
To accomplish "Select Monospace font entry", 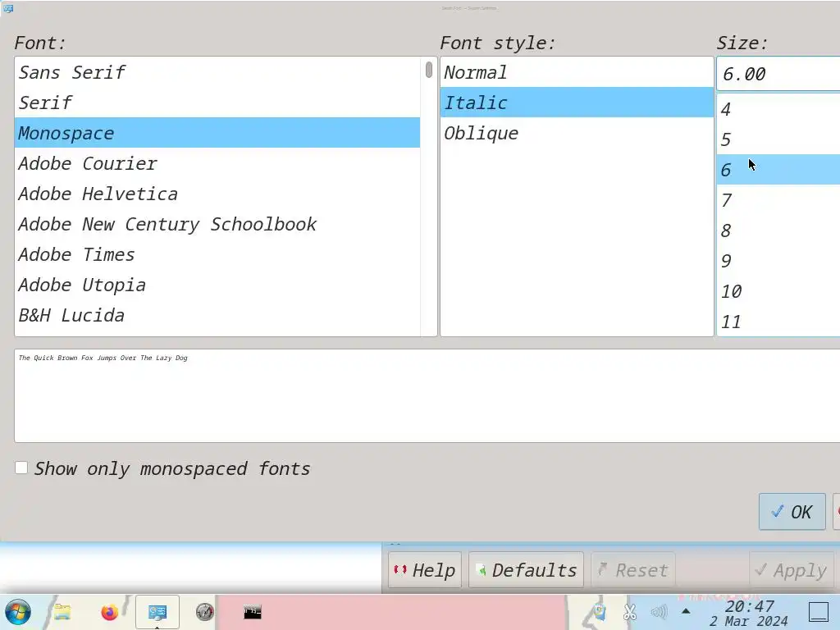I will pos(217,132).
